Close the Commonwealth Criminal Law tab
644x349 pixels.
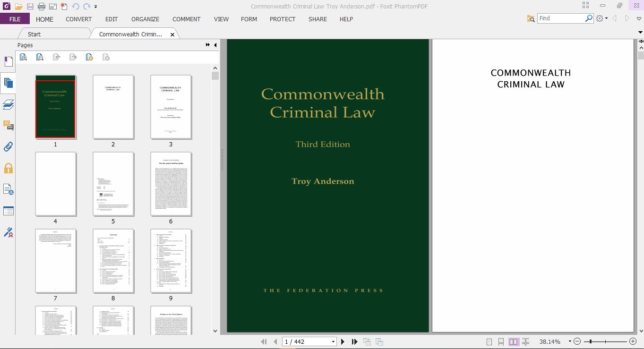(x=172, y=34)
